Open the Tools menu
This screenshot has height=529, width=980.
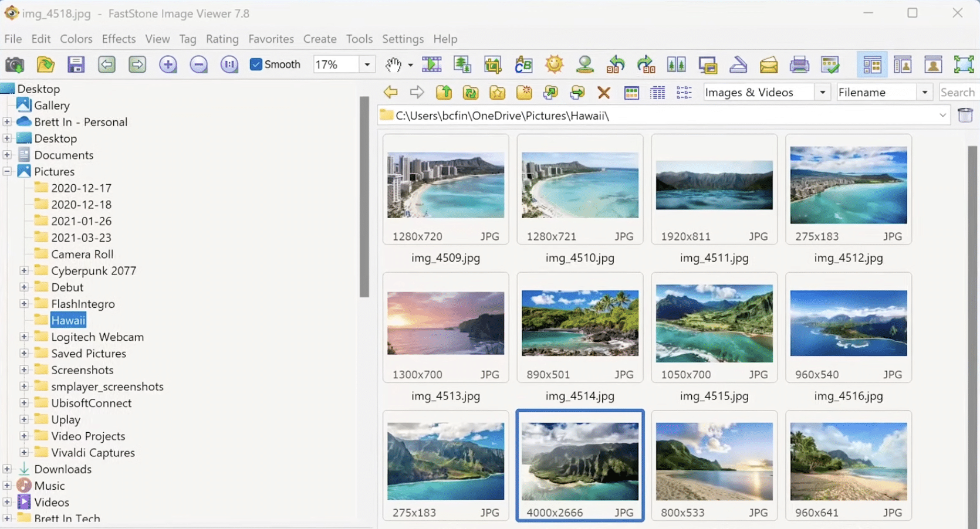coord(359,39)
